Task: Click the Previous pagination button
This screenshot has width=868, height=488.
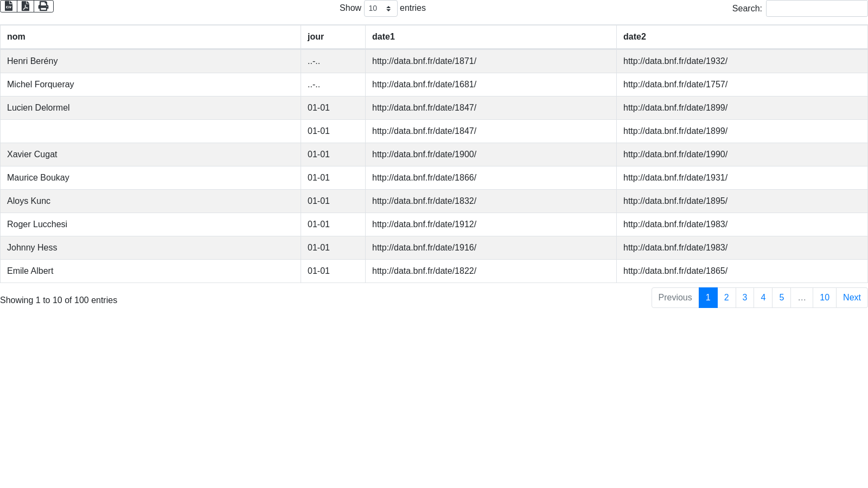Action: click(x=675, y=298)
